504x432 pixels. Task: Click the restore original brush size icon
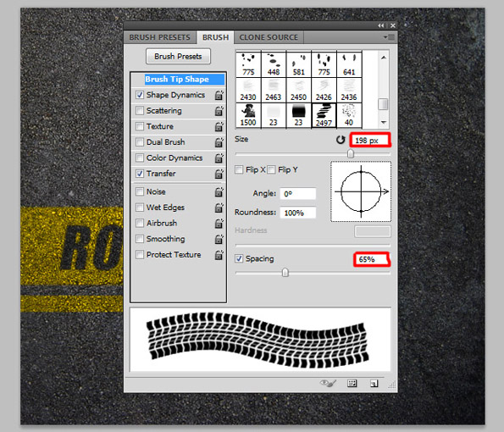click(341, 140)
